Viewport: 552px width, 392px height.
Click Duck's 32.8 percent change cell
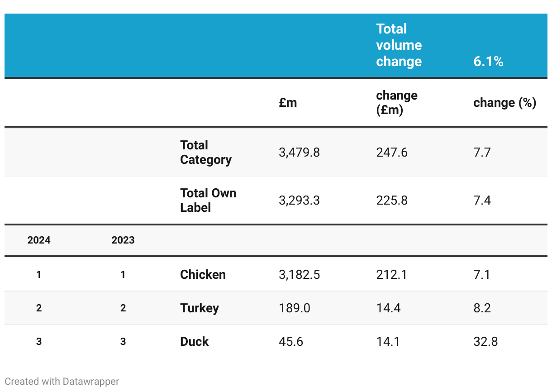click(x=485, y=342)
